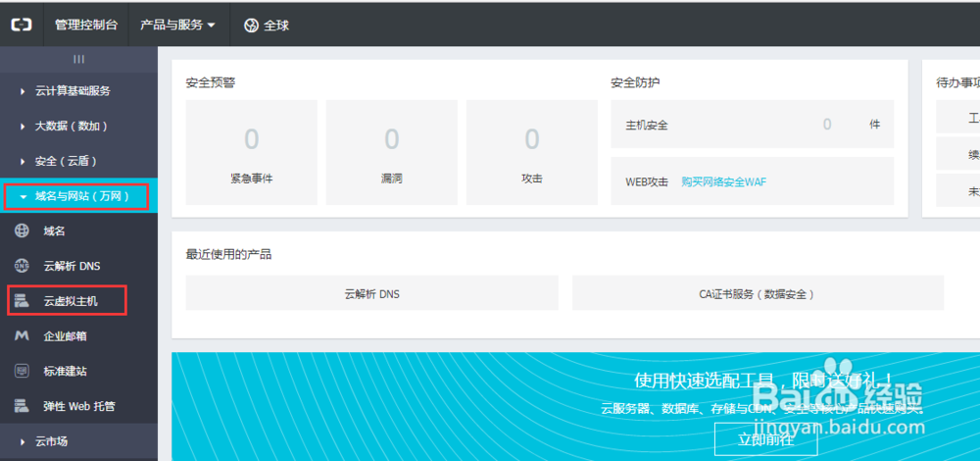Click the WEB攻击 label
The height and width of the screenshot is (461, 980).
click(647, 182)
